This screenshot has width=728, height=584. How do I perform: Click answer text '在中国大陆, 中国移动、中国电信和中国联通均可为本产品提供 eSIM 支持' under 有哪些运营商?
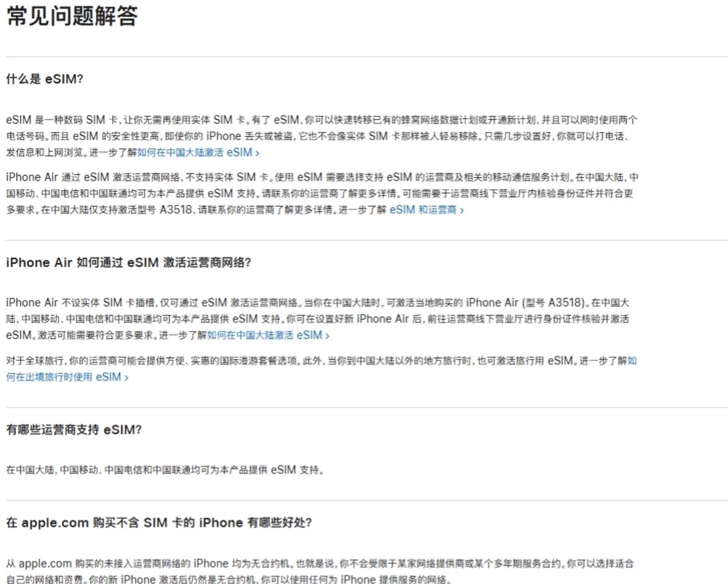pyautogui.click(x=165, y=470)
